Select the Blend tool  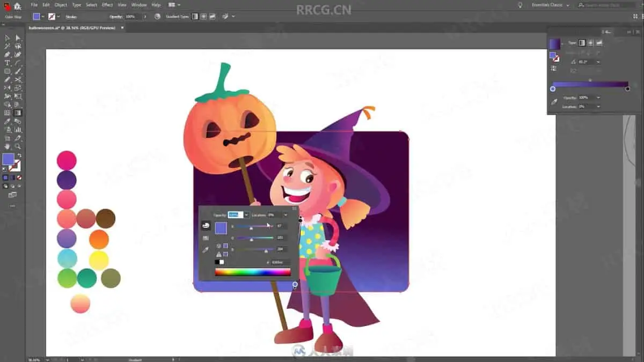18,121
